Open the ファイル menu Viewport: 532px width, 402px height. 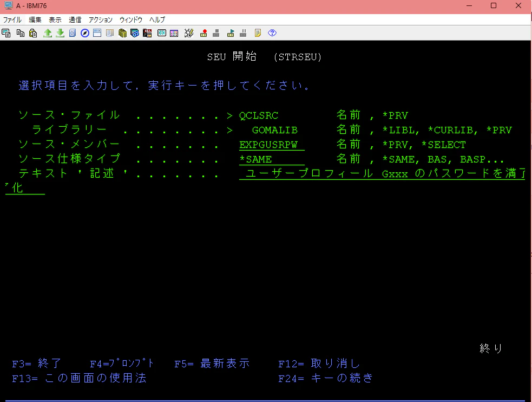[12, 20]
